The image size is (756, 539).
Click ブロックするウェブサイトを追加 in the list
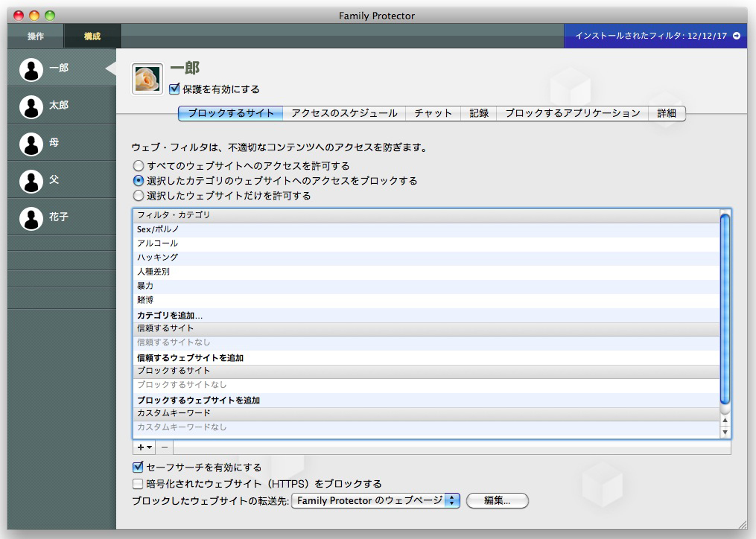198,400
